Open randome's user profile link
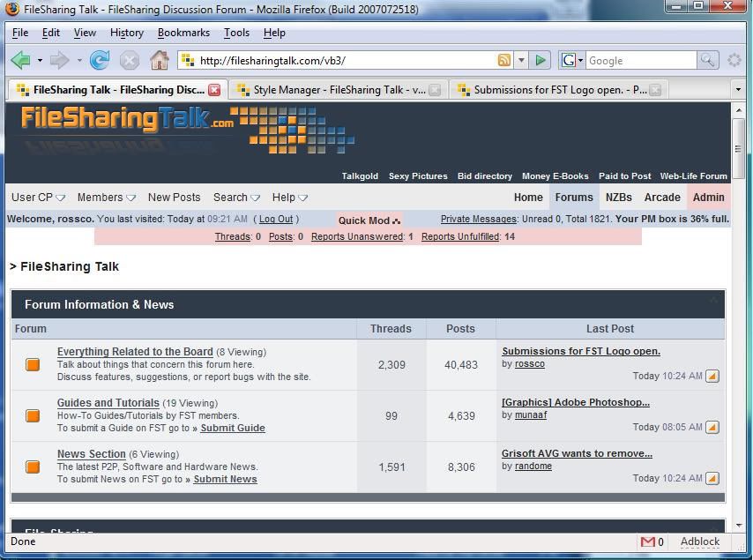The height and width of the screenshot is (560, 753). [x=533, y=466]
